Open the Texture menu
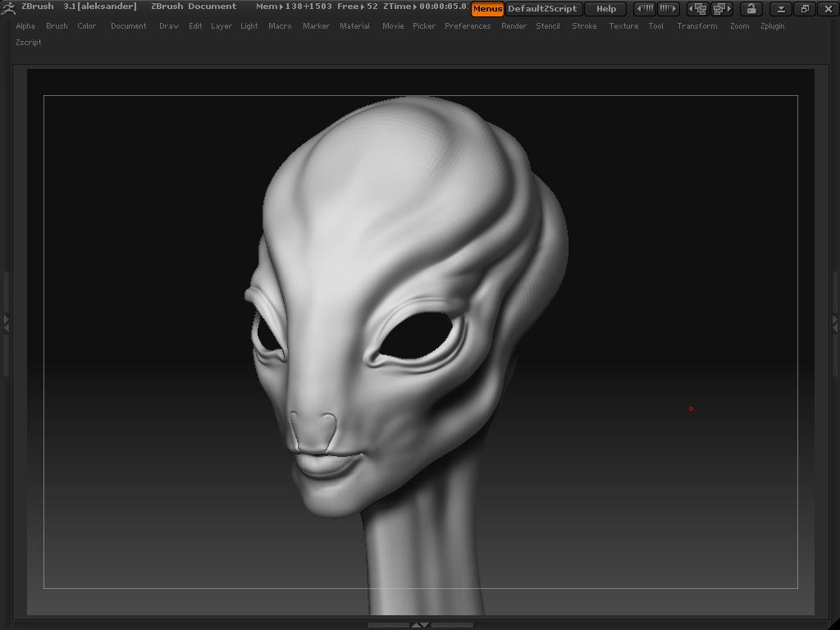Screen dimensions: 840x630 (x=623, y=25)
